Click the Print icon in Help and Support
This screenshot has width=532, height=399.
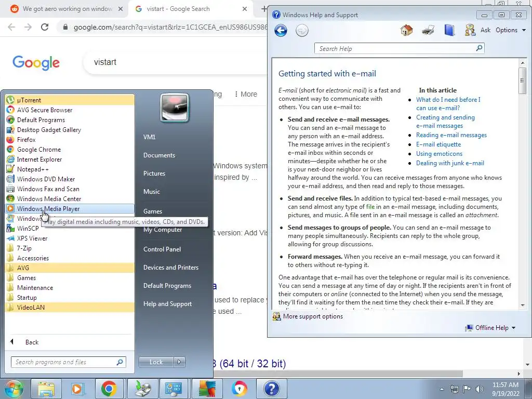428,30
